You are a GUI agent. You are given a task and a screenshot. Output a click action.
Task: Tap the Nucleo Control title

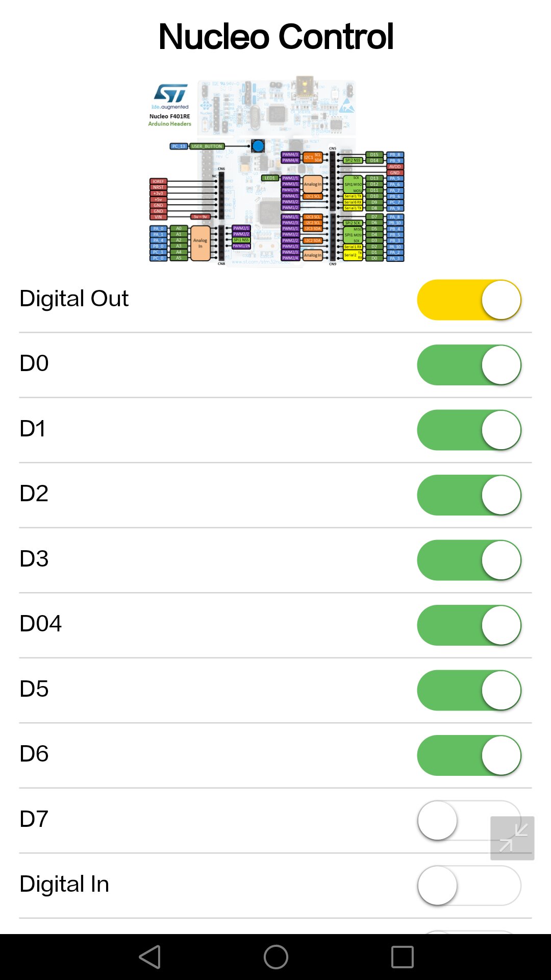[276, 37]
